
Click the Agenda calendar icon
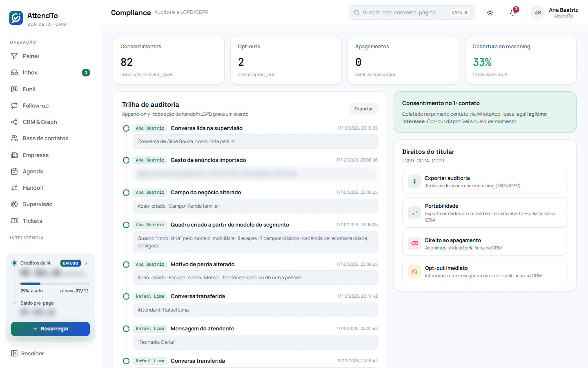click(x=14, y=171)
